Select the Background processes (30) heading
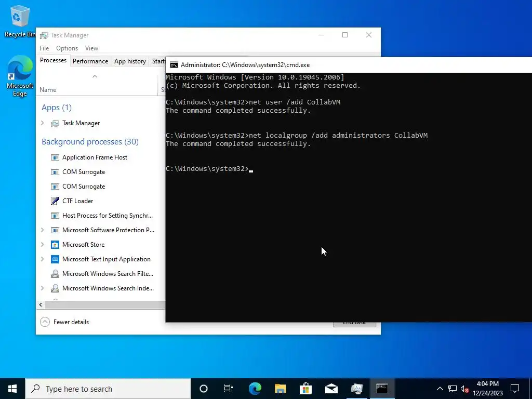The width and height of the screenshot is (532, 399). click(90, 142)
